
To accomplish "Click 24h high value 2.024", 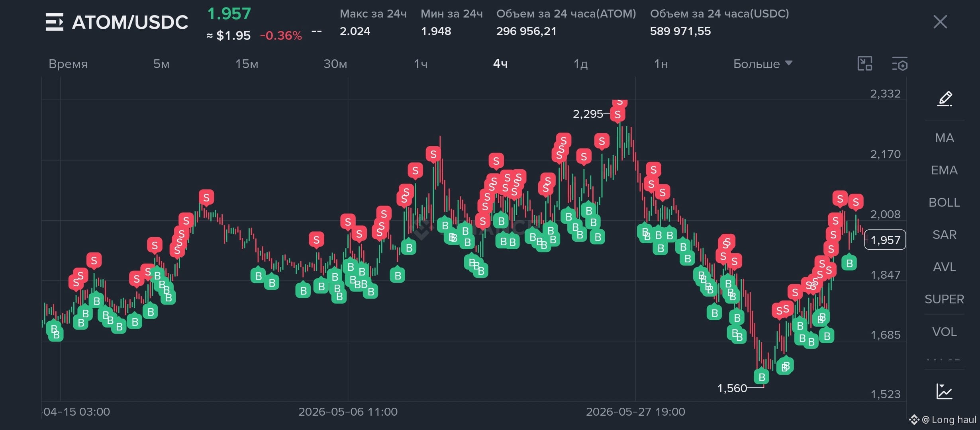I will (355, 31).
